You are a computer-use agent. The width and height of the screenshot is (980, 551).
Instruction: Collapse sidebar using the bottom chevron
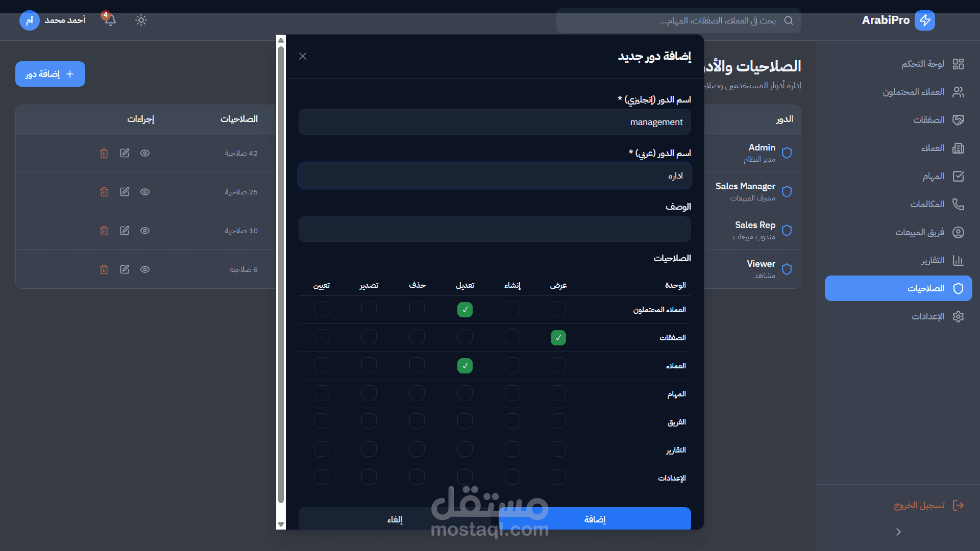point(898,532)
